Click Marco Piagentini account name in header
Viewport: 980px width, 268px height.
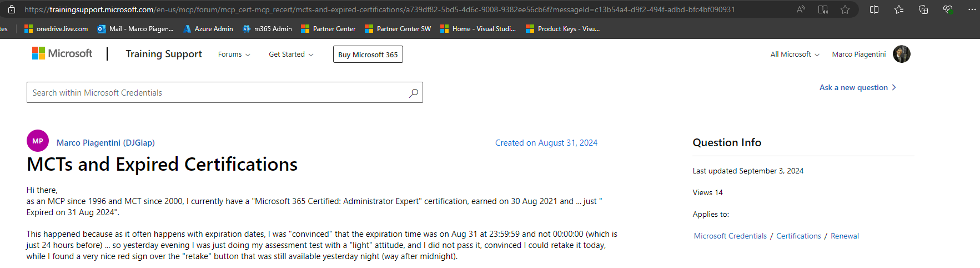pos(858,54)
